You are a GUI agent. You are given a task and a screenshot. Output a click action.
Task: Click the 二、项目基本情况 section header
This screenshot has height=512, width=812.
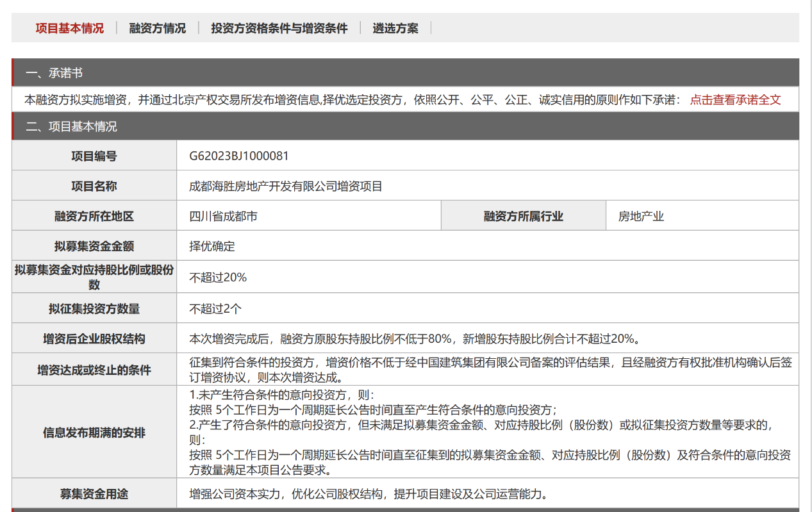click(71, 127)
